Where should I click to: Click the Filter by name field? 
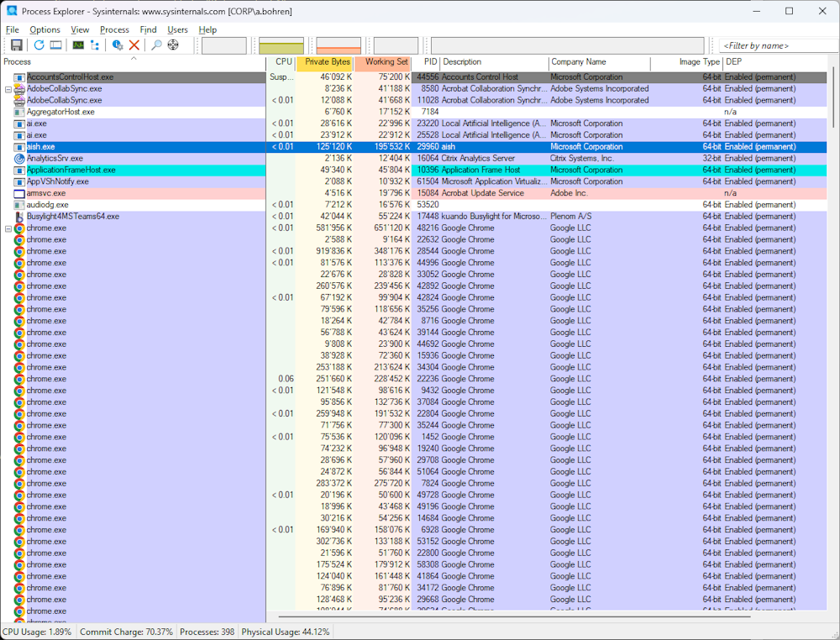click(779, 45)
